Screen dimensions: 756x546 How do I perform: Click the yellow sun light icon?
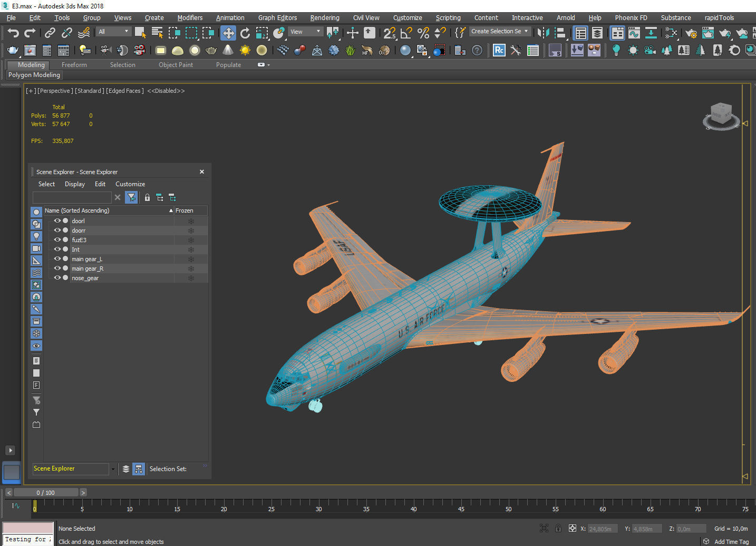pos(245,50)
